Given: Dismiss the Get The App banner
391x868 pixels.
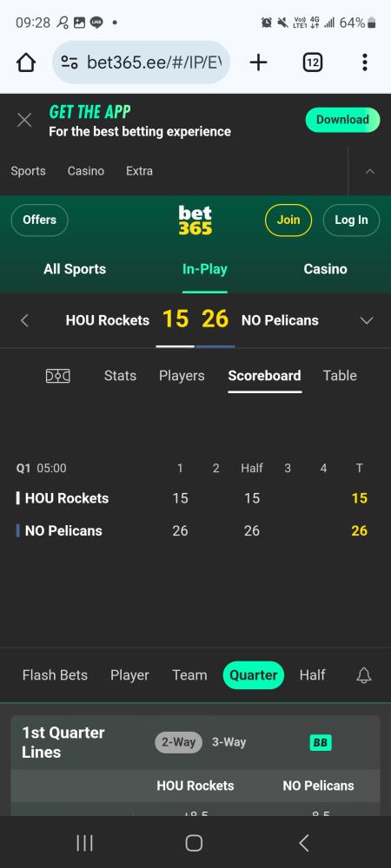Looking at the screenshot, I should coord(24,120).
